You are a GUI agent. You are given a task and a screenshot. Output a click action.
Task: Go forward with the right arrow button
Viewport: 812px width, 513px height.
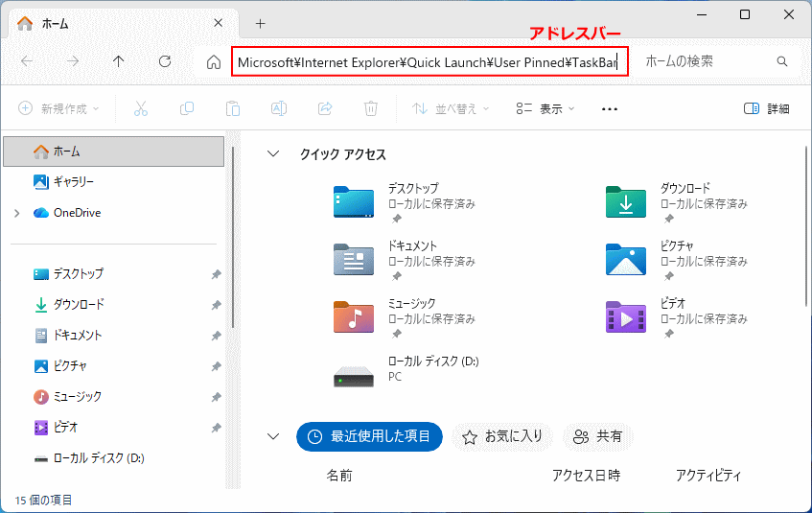click(73, 61)
